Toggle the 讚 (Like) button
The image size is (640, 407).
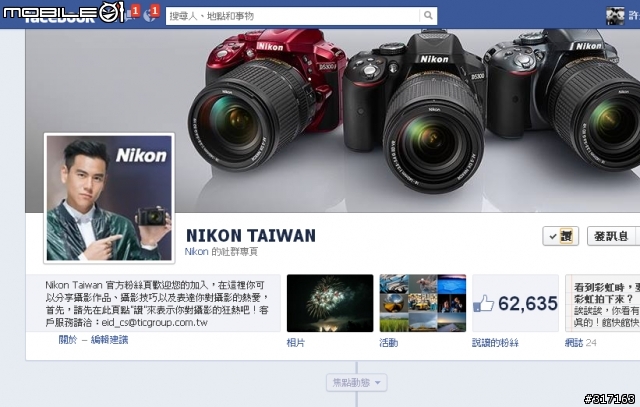pyautogui.click(x=560, y=236)
